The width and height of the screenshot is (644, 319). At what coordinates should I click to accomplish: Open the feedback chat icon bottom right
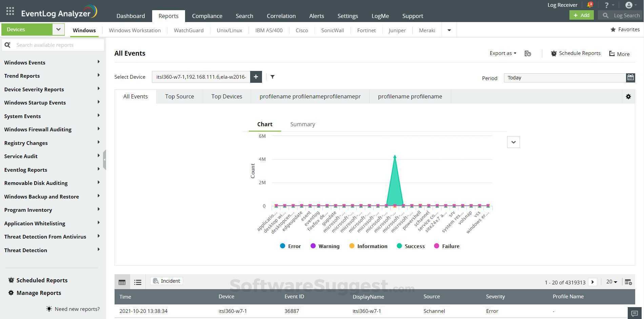[635, 313]
